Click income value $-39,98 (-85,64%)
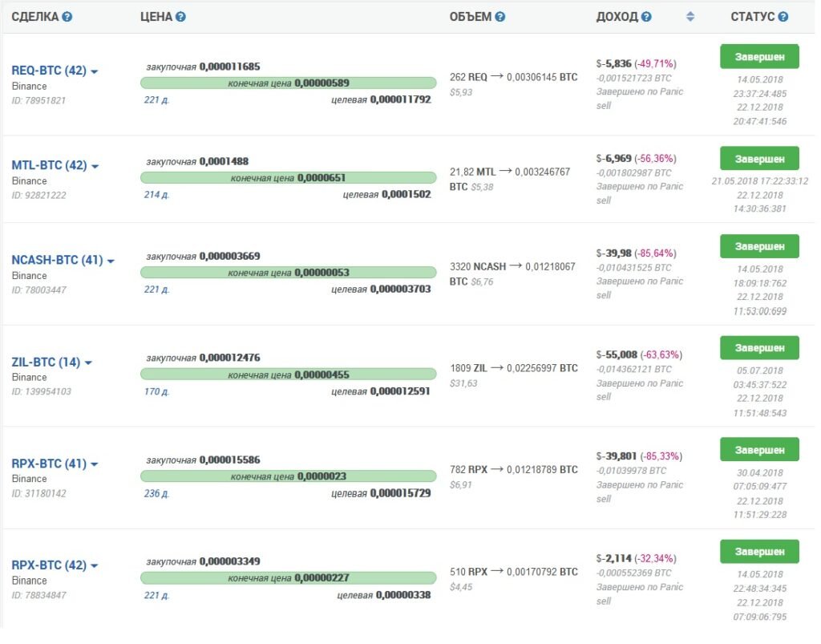 [636, 253]
